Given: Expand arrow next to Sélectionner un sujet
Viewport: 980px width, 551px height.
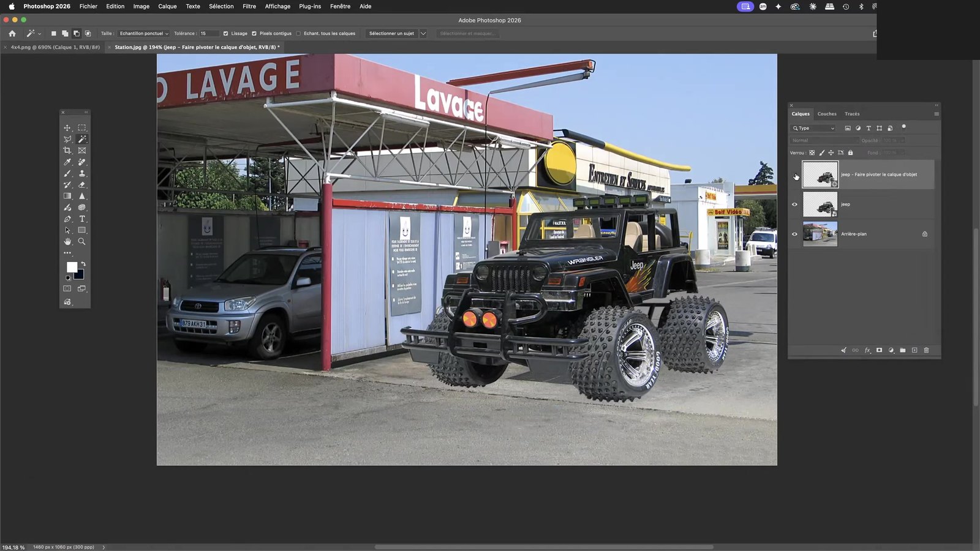Looking at the screenshot, I should click(x=423, y=34).
